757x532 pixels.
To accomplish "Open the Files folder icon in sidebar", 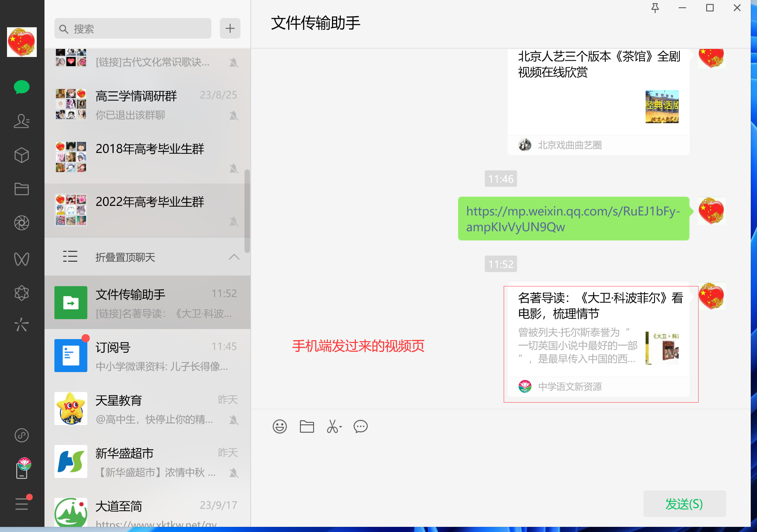I will coord(22,189).
